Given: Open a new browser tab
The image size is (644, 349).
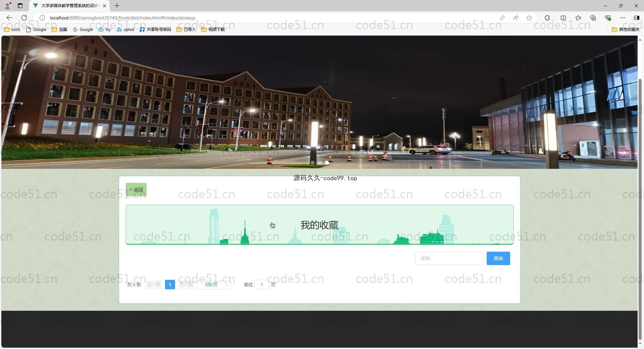Looking at the screenshot, I should pos(117,6).
